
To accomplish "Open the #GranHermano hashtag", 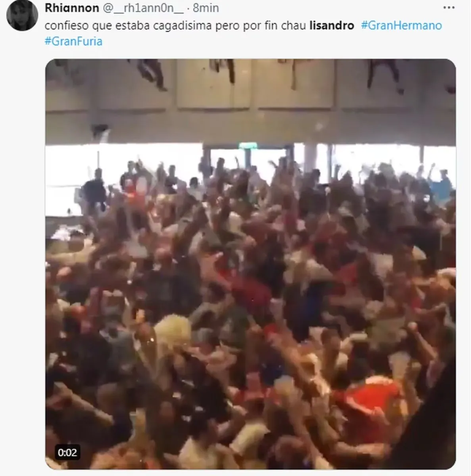I will [x=401, y=25].
